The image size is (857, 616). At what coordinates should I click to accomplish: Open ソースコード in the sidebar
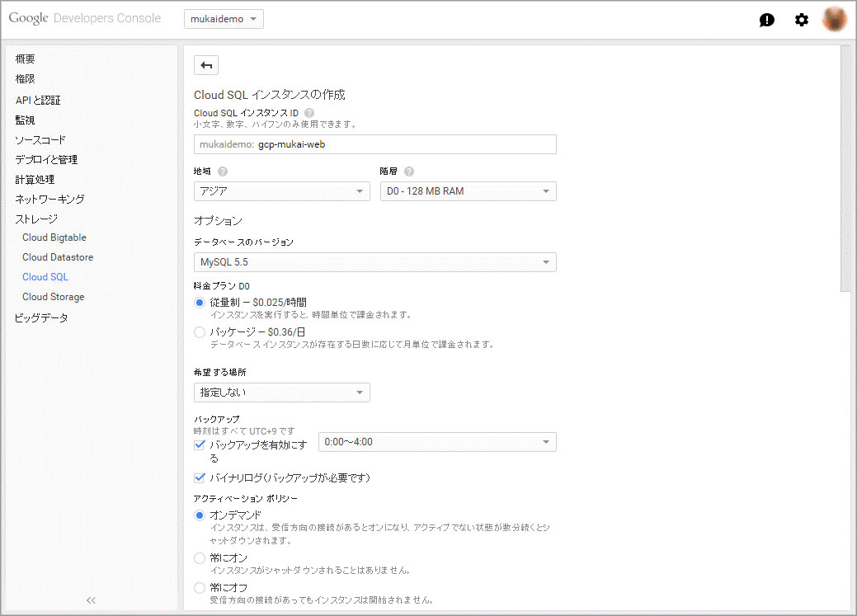pyautogui.click(x=40, y=140)
